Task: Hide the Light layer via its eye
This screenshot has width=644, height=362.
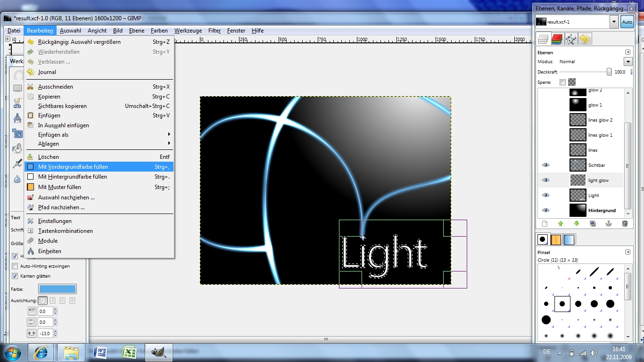Action: coord(546,196)
